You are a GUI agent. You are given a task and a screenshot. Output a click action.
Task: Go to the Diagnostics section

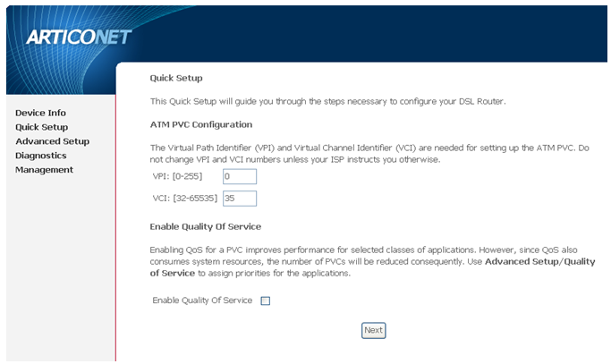[x=41, y=156]
